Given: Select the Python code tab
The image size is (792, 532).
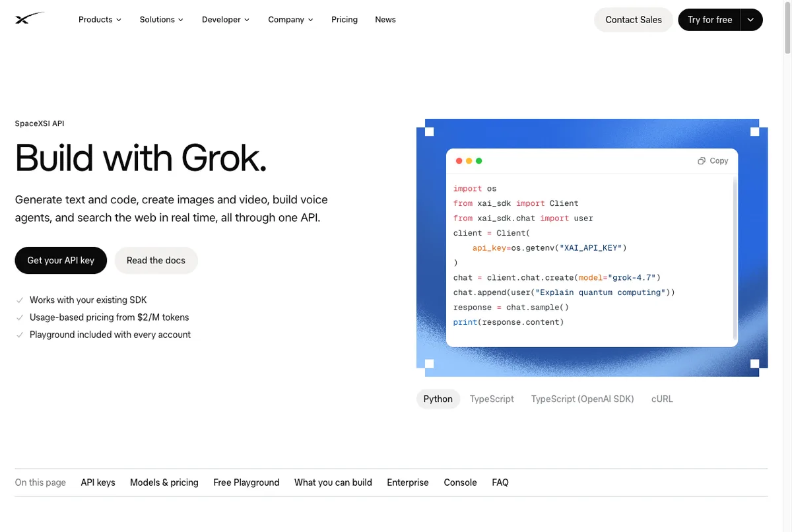Looking at the screenshot, I should 438,399.
